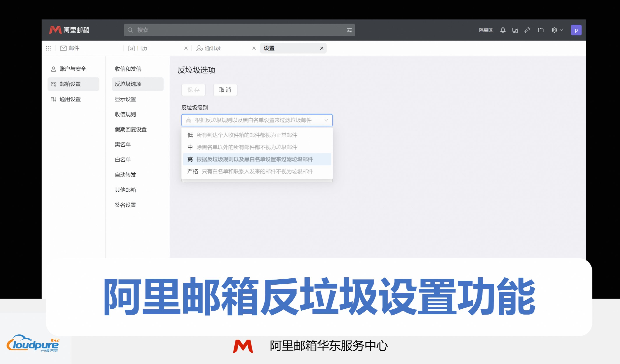Open 通用设置 settings section
Image resolution: width=620 pixels, height=364 pixels.
click(73, 99)
